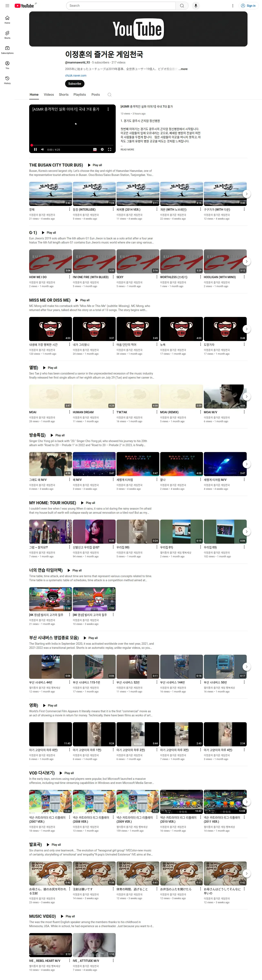Image resolution: width=262 pixels, height=980 pixels.
Task: Open options for IVE _ ATTITUDE M/V
Action: coord(113,960)
